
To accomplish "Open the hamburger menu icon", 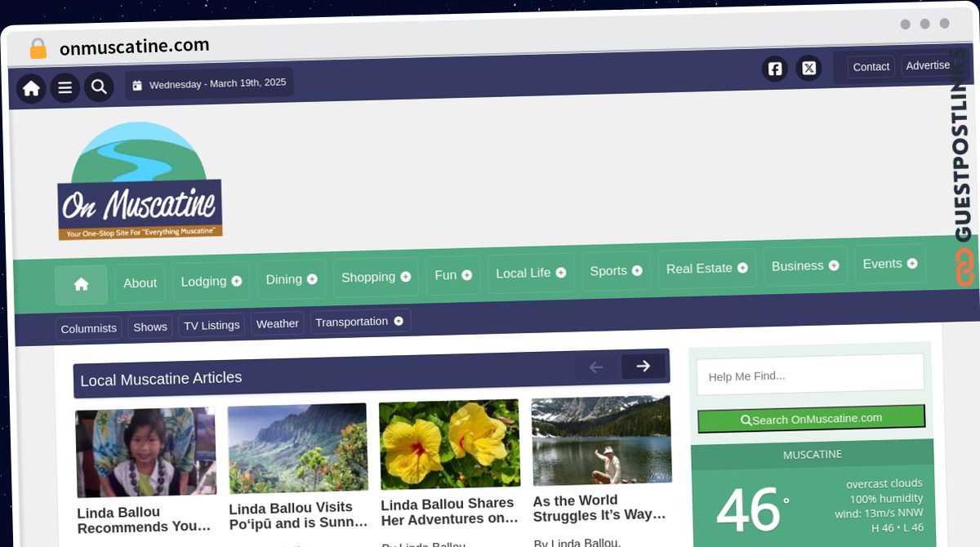I will pyautogui.click(x=65, y=87).
